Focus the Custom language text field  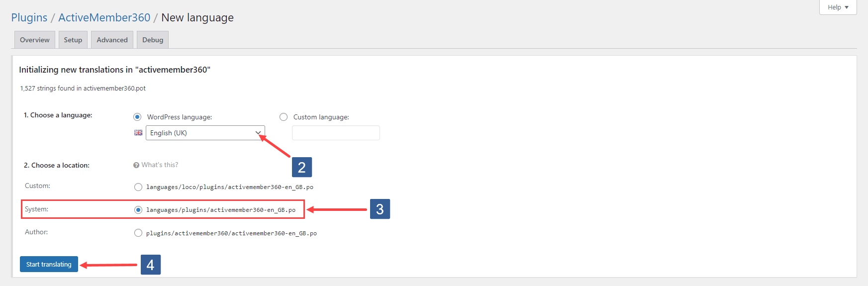[336, 133]
